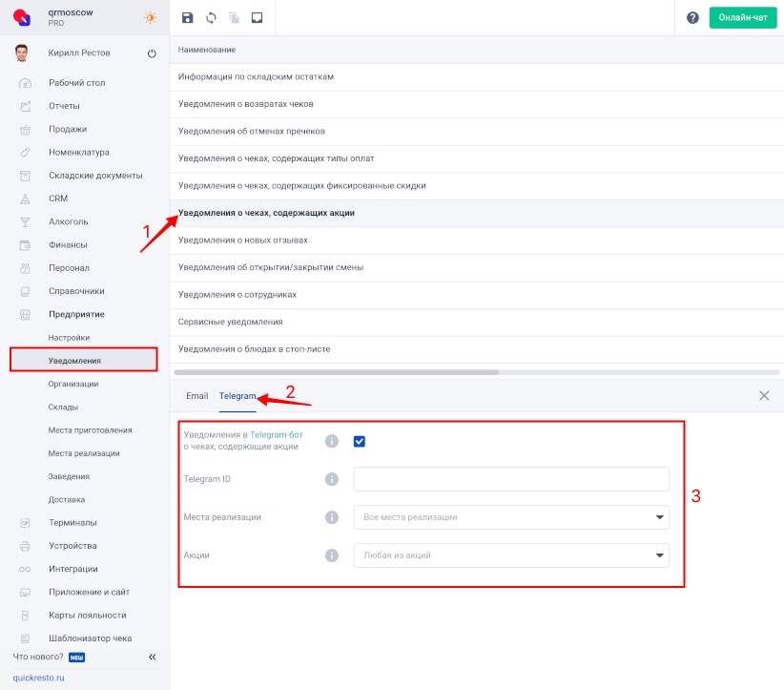Click info icon next to Telegram ID
This screenshot has height=690, width=784.
(x=332, y=479)
